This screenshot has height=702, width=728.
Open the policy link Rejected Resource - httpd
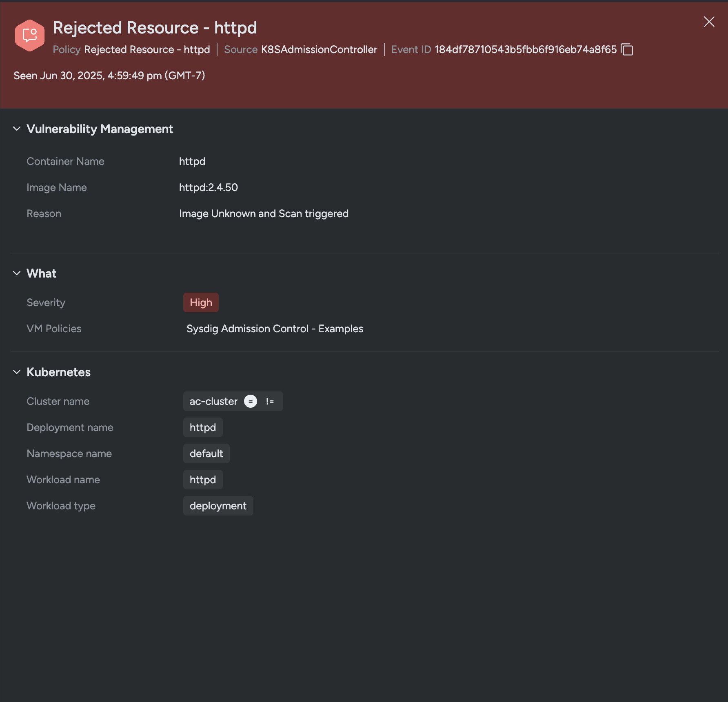(147, 49)
